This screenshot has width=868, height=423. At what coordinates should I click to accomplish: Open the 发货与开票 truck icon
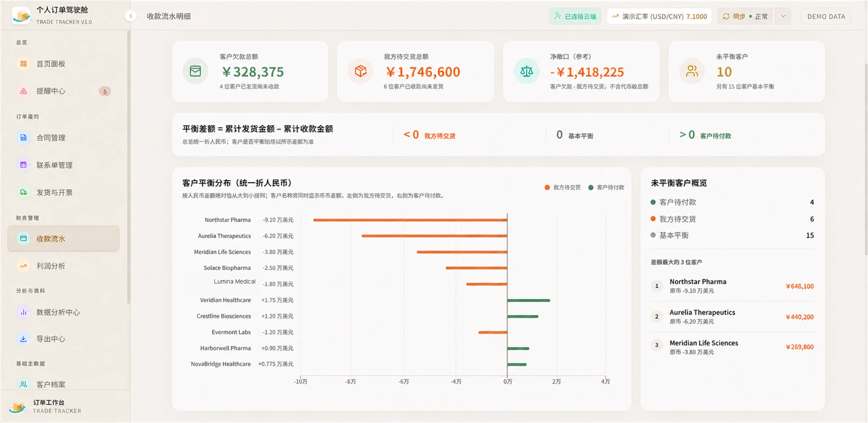[23, 192]
